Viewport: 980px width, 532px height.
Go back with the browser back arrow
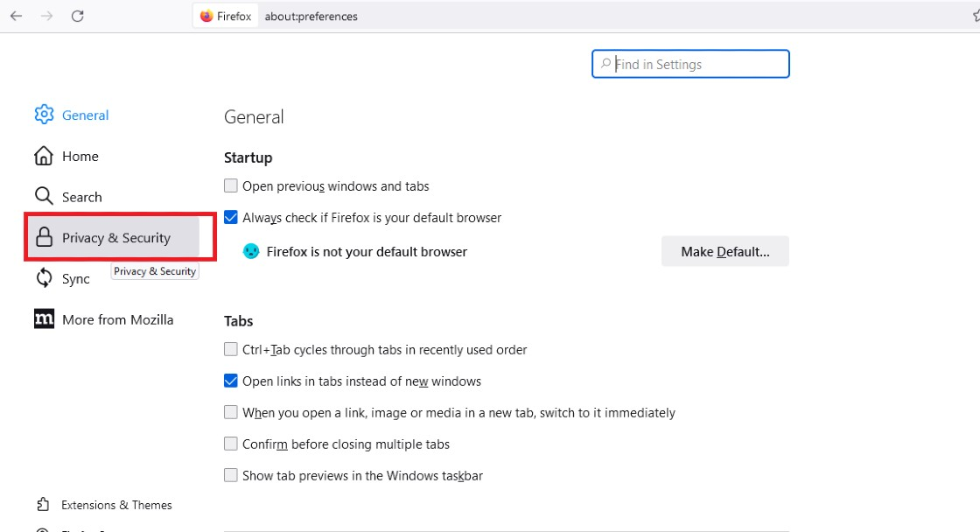point(17,17)
